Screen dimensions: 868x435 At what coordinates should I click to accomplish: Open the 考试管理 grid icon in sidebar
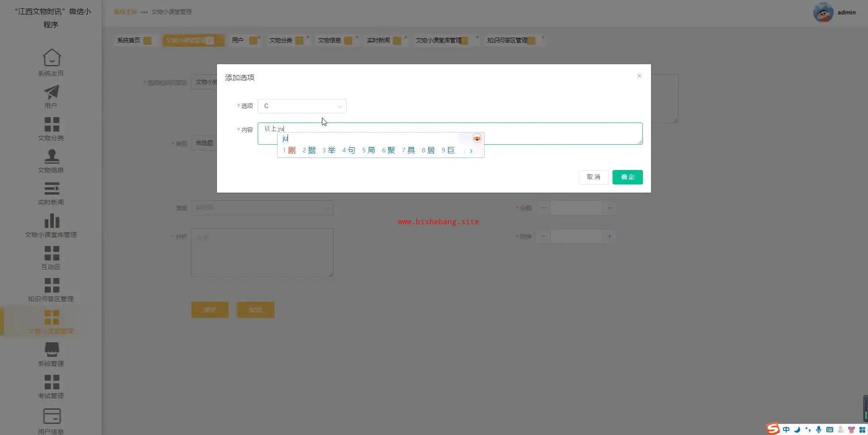52,382
